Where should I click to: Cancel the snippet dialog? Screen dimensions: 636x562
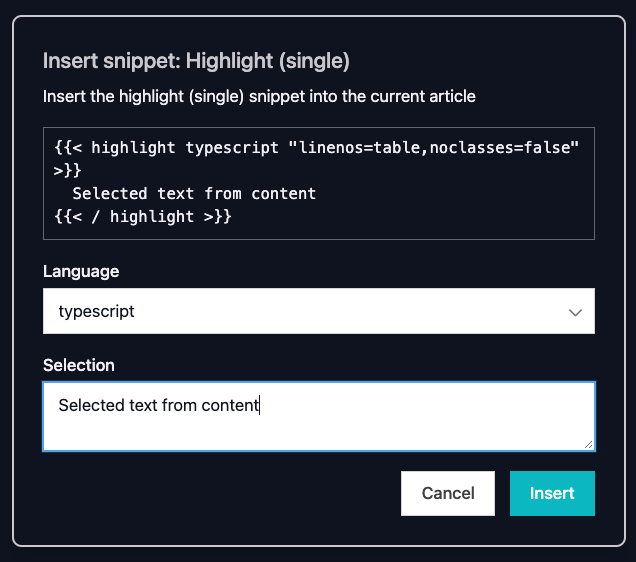tap(447, 493)
